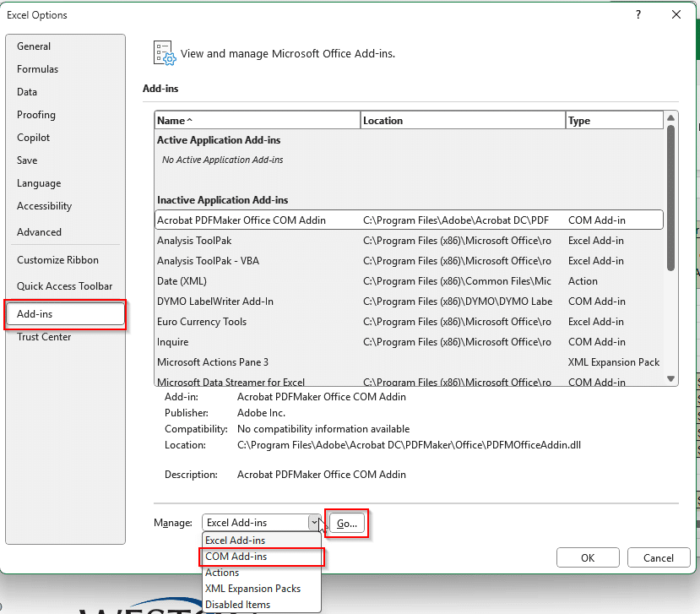This screenshot has height=614, width=700.
Task: Choose Excel Add-ins in Manage list
Action: point(262,541)
